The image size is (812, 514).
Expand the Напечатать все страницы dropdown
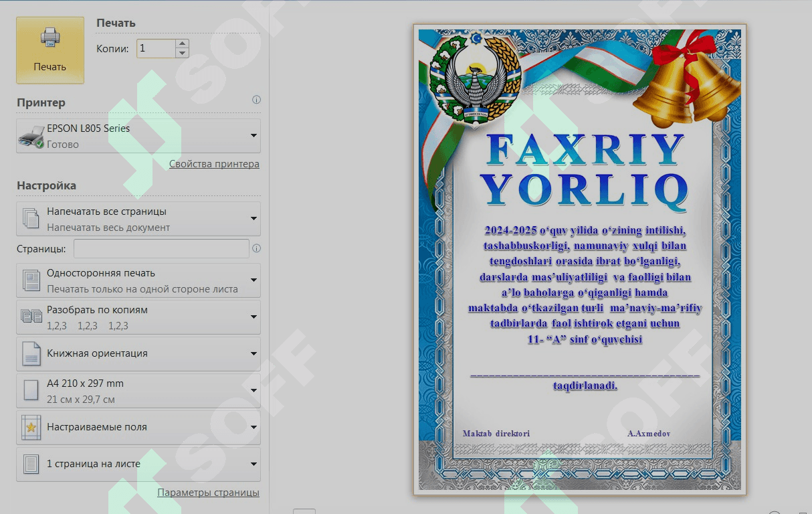pyautogui.click(x=138, y=219)
